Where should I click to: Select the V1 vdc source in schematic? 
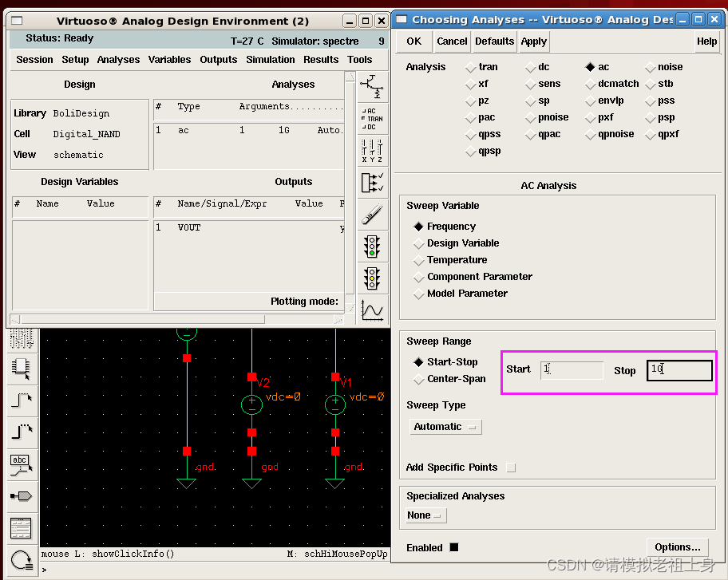click(x=335, y=404)
